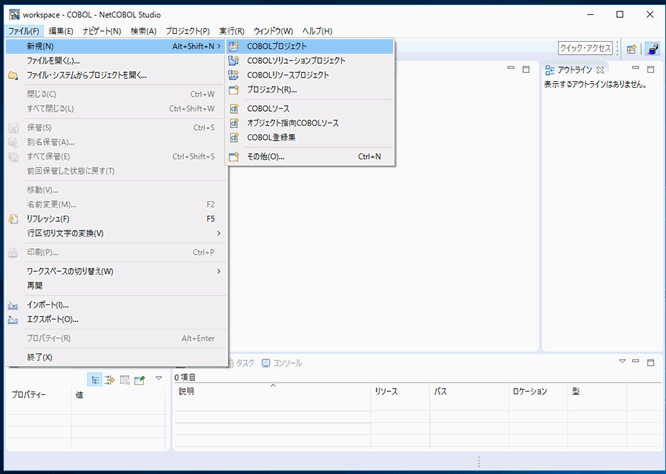The height and width of the screenshot is (474, 666).
Task: Minimize the editor area
Action: 511,68
